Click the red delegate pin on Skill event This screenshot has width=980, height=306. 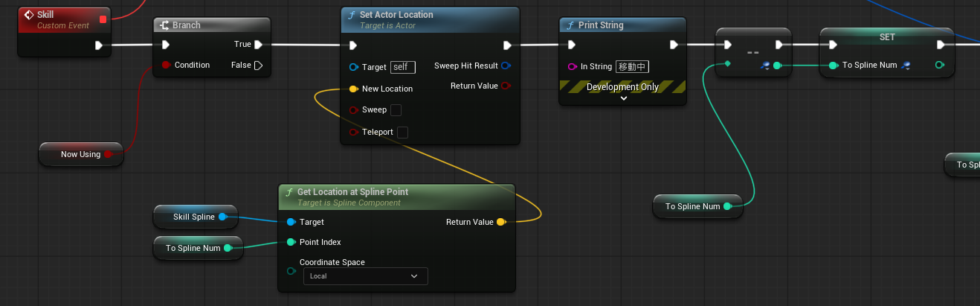[103, 19]
